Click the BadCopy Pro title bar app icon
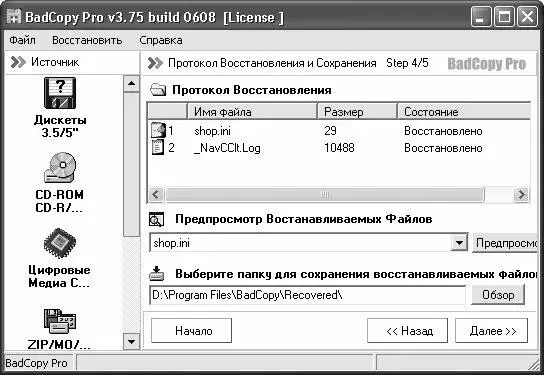 coord(14,17)
